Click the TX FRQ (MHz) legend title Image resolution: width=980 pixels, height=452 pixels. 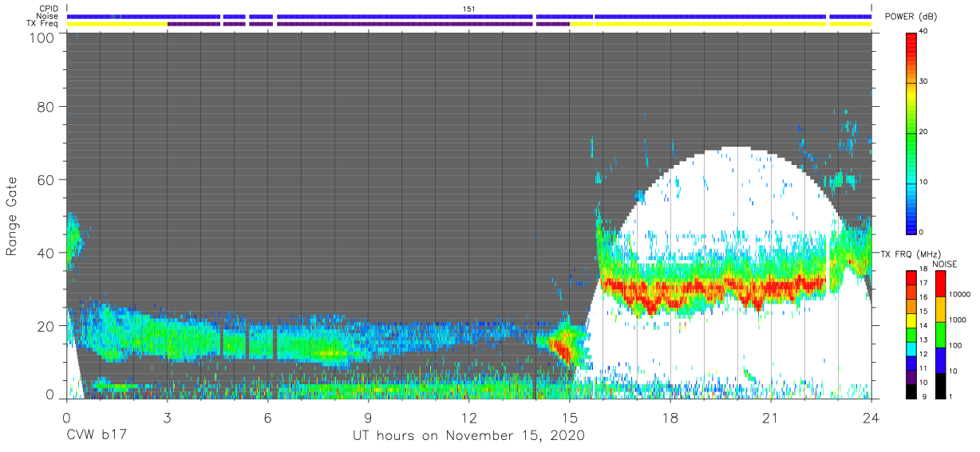pos(912,254)
